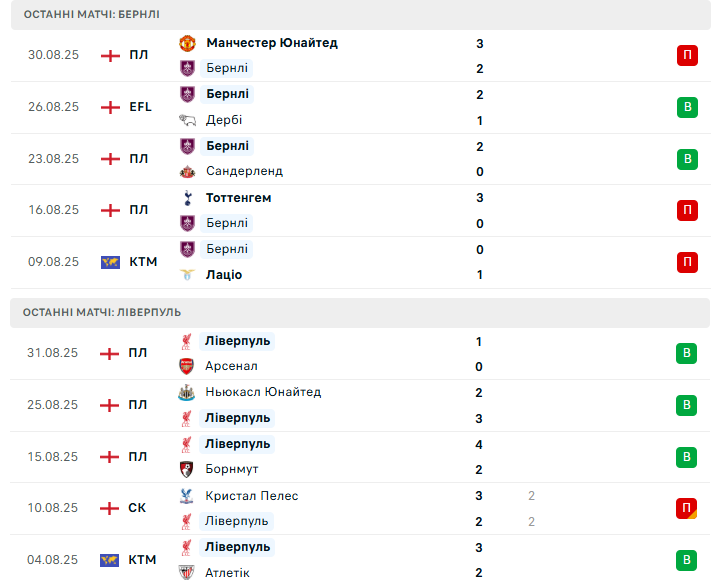Open the Манчестер Юнайтед team link
The width and height of the screenshot is (719, 588).
tap(271, 43)
